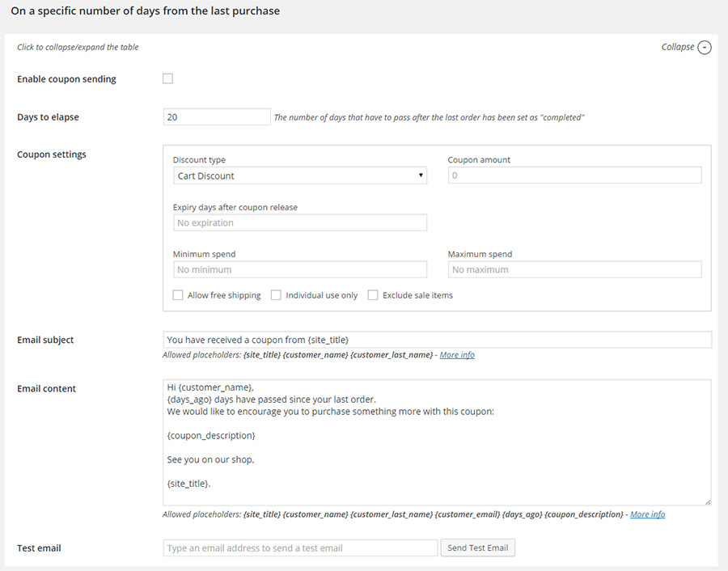This screenshot has width=728, height=571.
Task: Click Expiry days after coupon release field
Action: pos(299,222)
